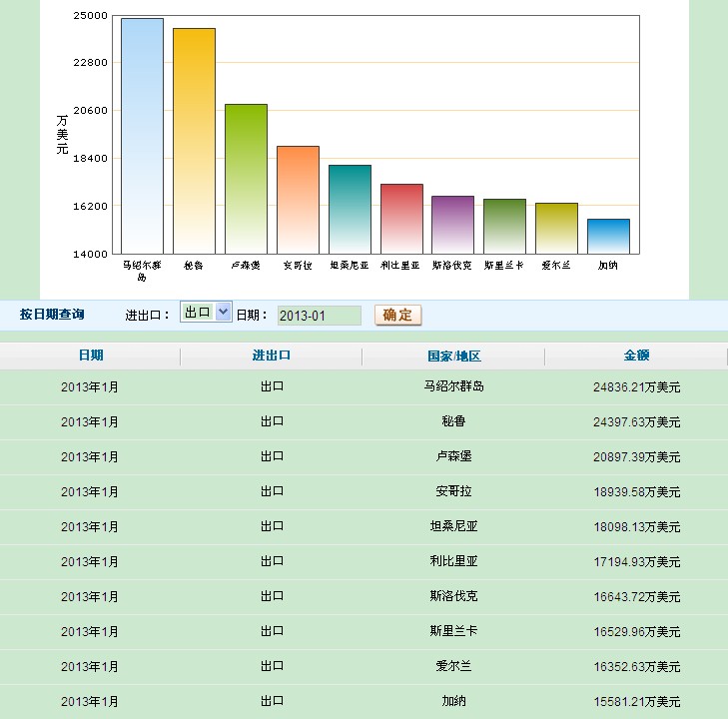Click the 马绍尔群岛 cell in the table
This screenshot has height=719, width=728.
coord(453,386)
